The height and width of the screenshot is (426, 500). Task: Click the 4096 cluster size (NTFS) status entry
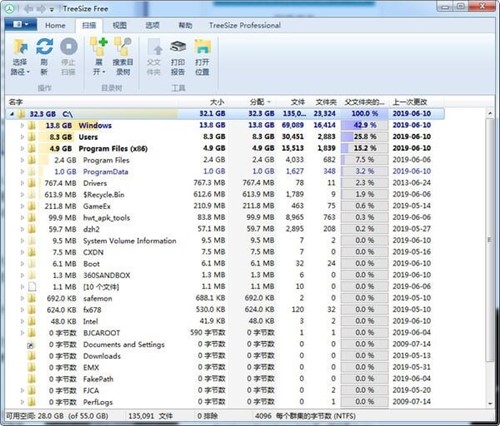click(x=305, y=416)
